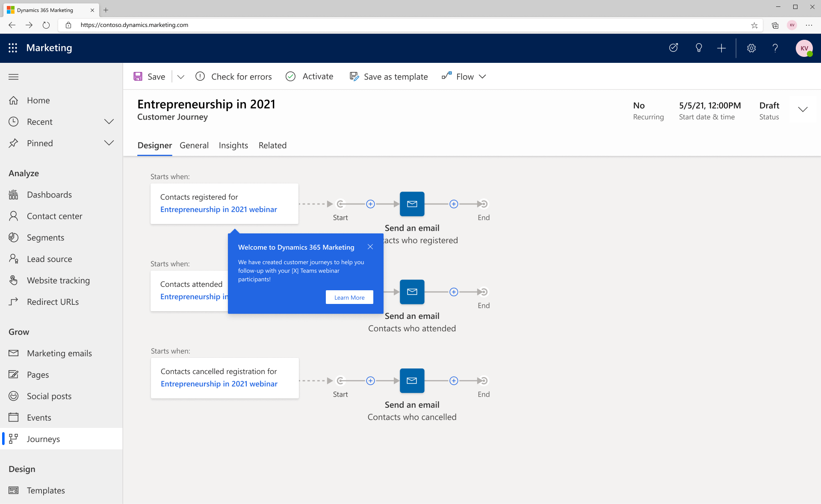
Task: Click the plus node after Start in first journey
Action: [x=370, y=204]
